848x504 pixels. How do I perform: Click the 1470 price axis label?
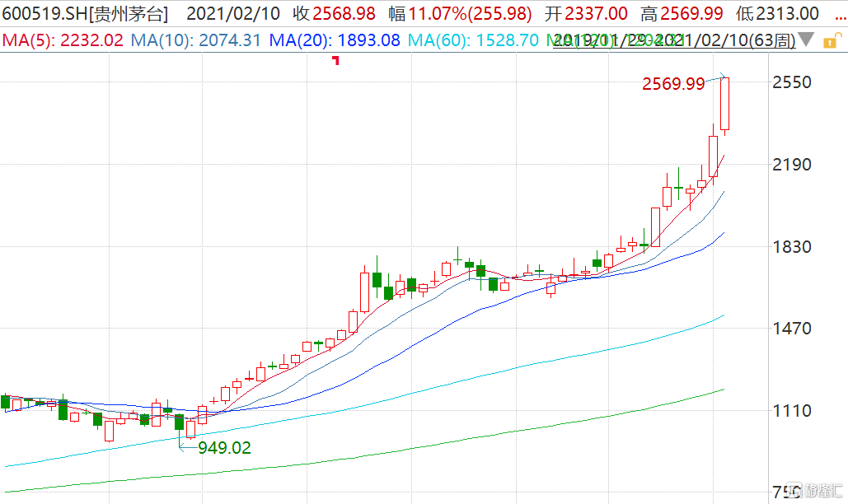pyautogui.click(x=792, y=329)
